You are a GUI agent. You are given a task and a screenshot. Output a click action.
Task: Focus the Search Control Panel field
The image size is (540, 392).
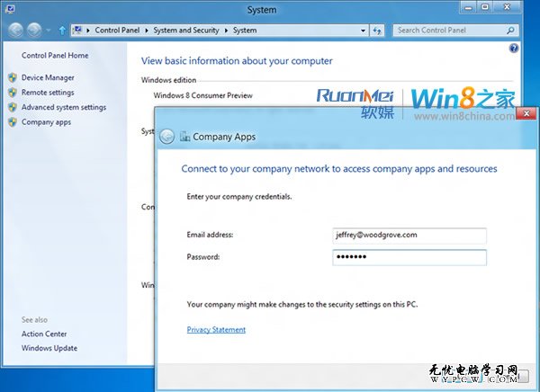[455, 31]
